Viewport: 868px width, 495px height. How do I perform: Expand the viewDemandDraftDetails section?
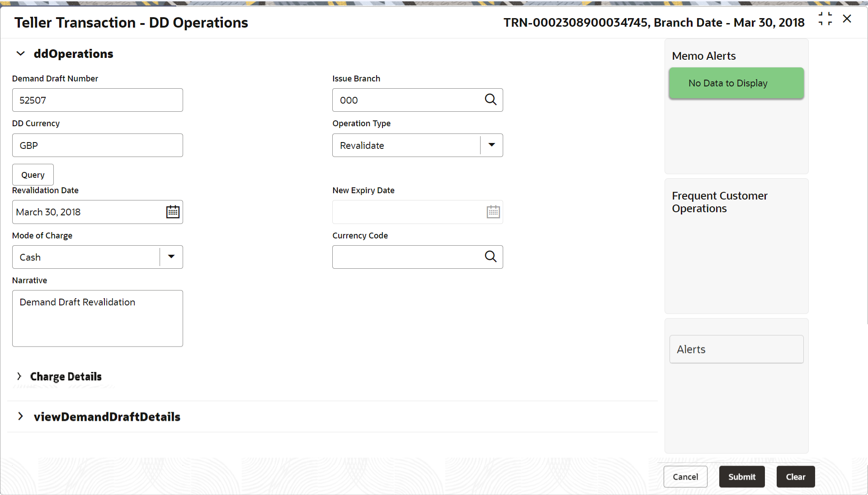20,416
